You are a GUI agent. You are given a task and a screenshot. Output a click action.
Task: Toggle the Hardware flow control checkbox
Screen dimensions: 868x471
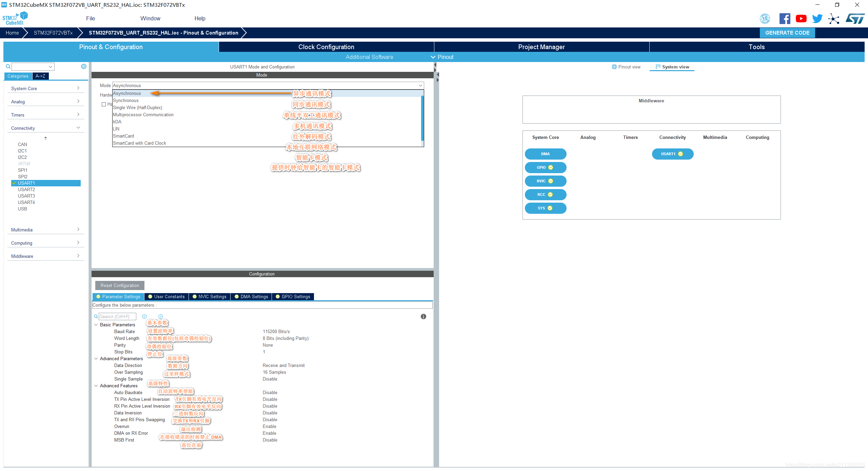(104, 104)
